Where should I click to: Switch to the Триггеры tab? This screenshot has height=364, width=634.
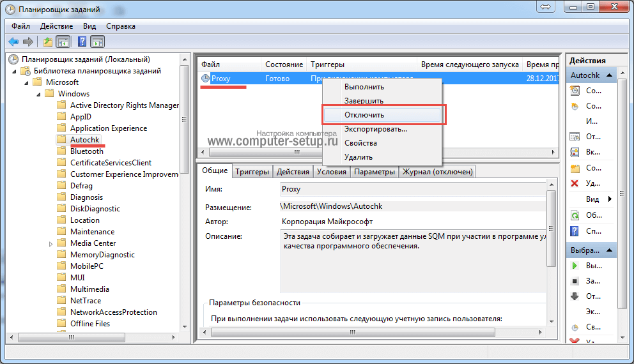point(252,171)
